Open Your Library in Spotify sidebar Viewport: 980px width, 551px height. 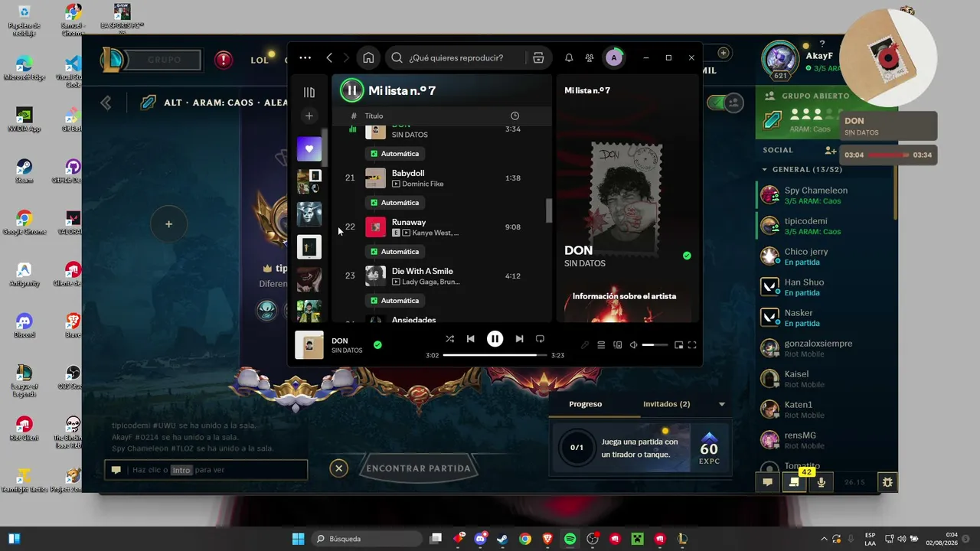click(x=309, y=93)
